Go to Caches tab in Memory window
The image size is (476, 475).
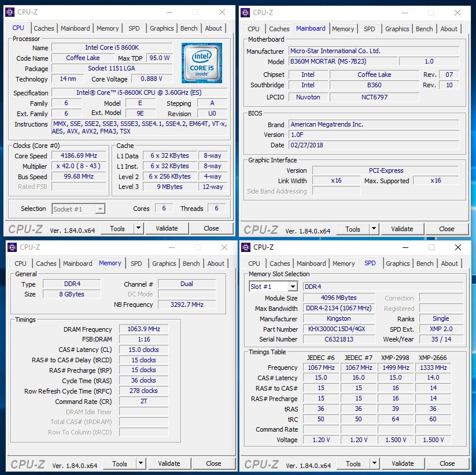click(46, 264)
